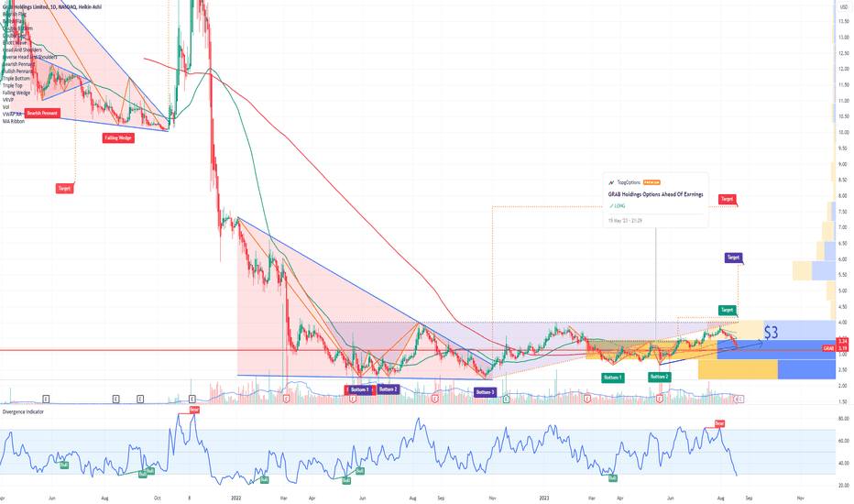This screenshot has height=504, width=854.
Task: Select VRVP in the indicator legend
Action: [8, 100]
